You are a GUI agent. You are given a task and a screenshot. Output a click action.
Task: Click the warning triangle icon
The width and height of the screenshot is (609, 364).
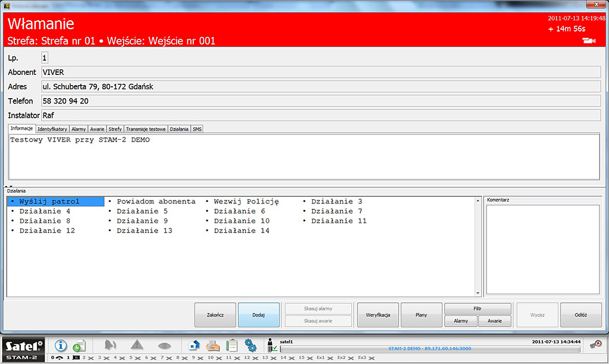[137, 345]
